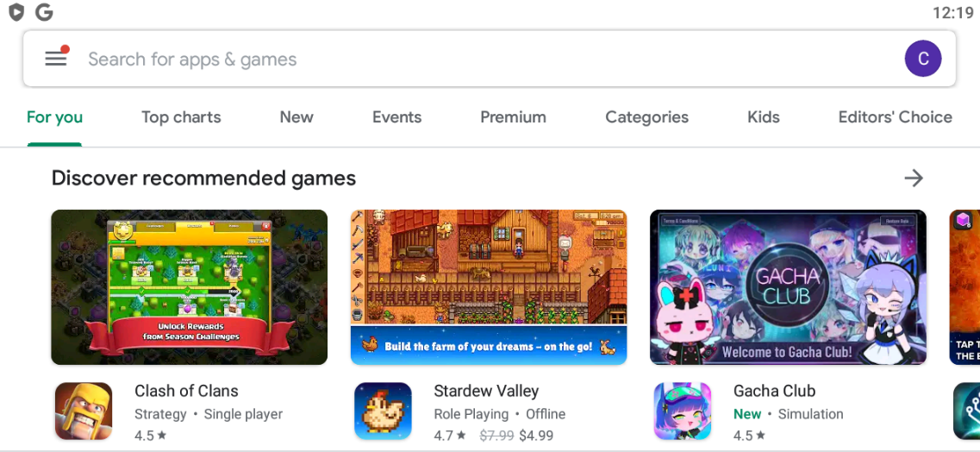Tap the Gacha Club app icon

683,411
